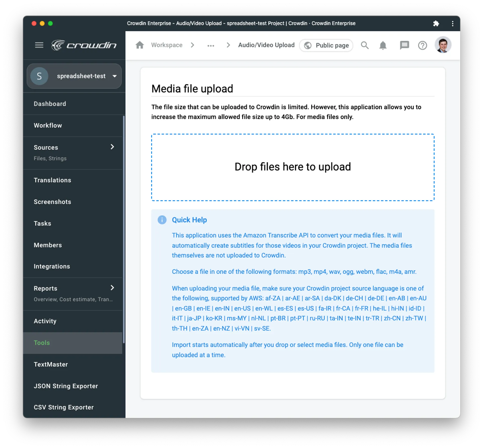View notifications bell icon
The image size is (483, 448).
[384, 46]
